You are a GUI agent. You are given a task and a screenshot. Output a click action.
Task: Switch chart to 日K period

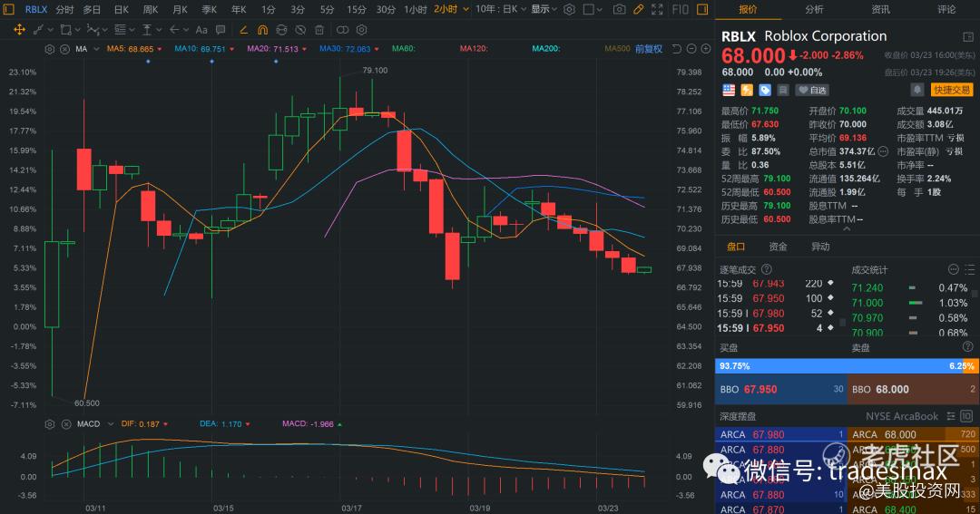tap(122, 9)
